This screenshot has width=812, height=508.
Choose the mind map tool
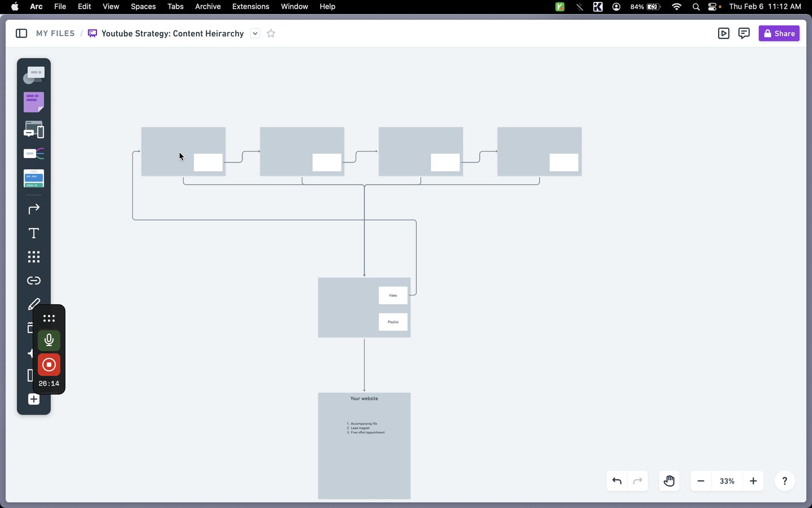pyautogui.click(x=33, y=153)
